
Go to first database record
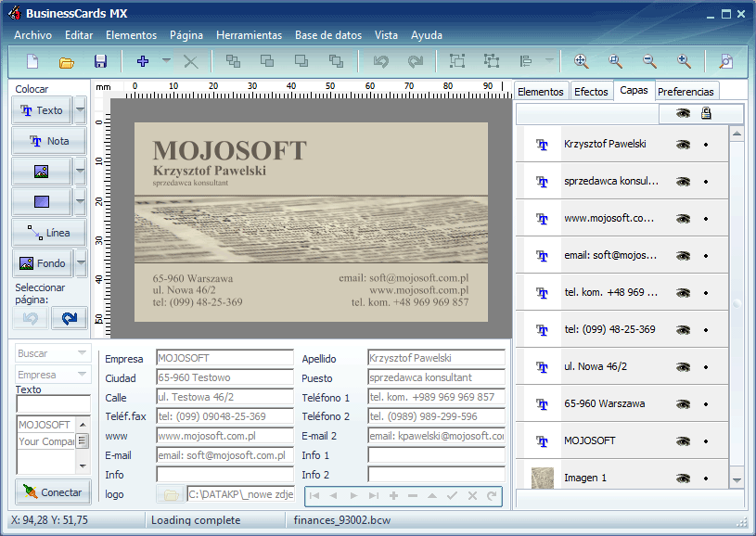(x=314, y=495)
